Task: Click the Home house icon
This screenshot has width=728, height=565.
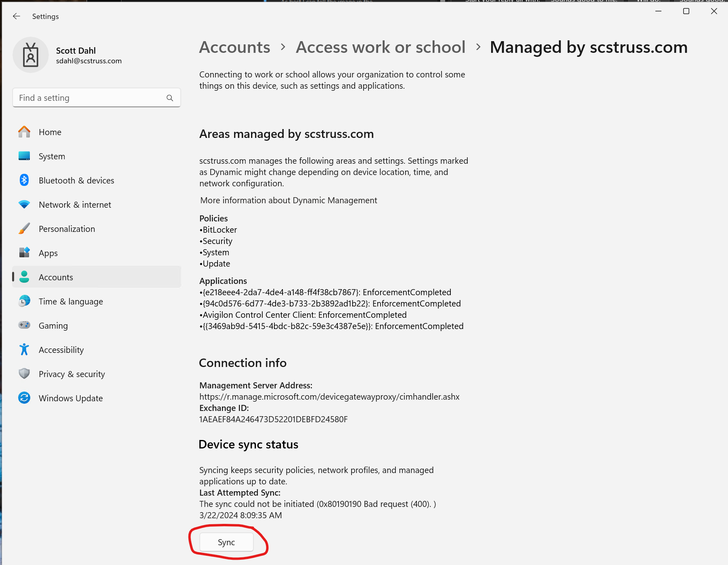Action: [x=24, y=132]
